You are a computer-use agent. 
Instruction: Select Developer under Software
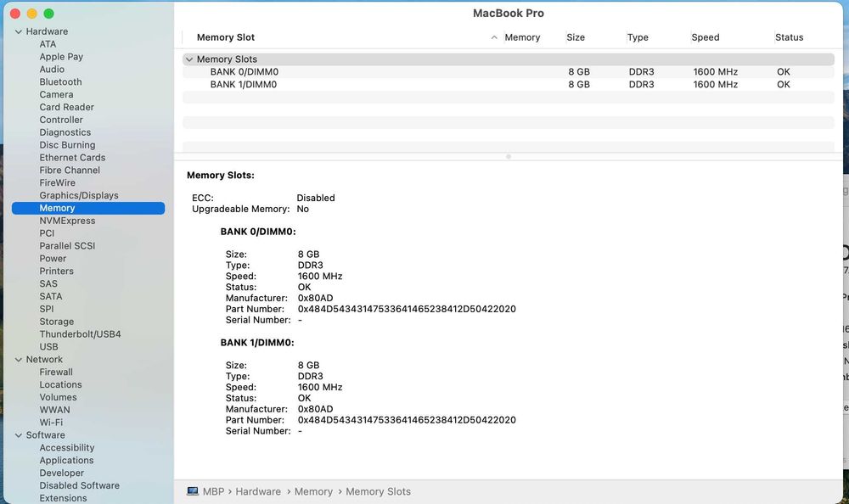[x=62, y=473]
